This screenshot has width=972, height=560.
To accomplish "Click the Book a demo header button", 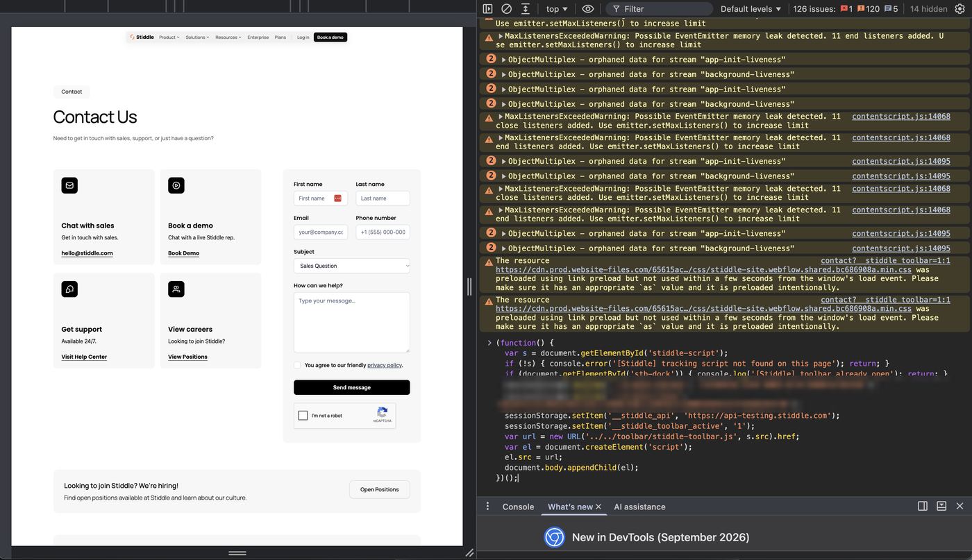I will click(x=330, y=37).
